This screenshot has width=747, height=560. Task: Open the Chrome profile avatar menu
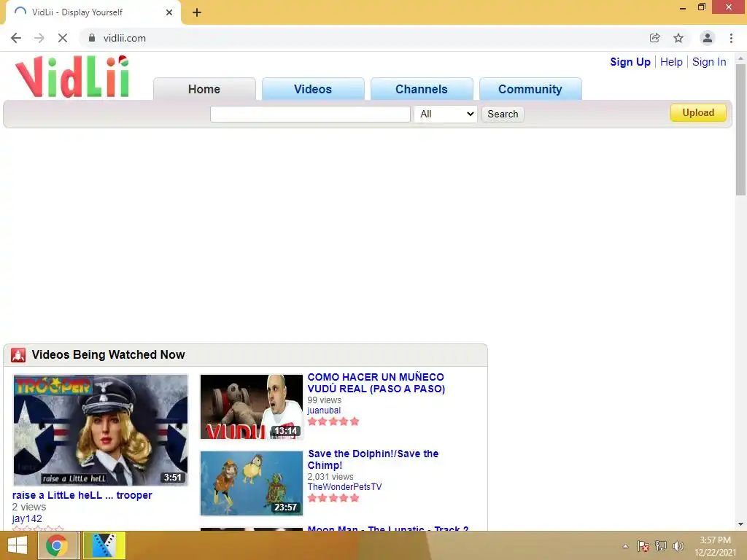(708, 38)
